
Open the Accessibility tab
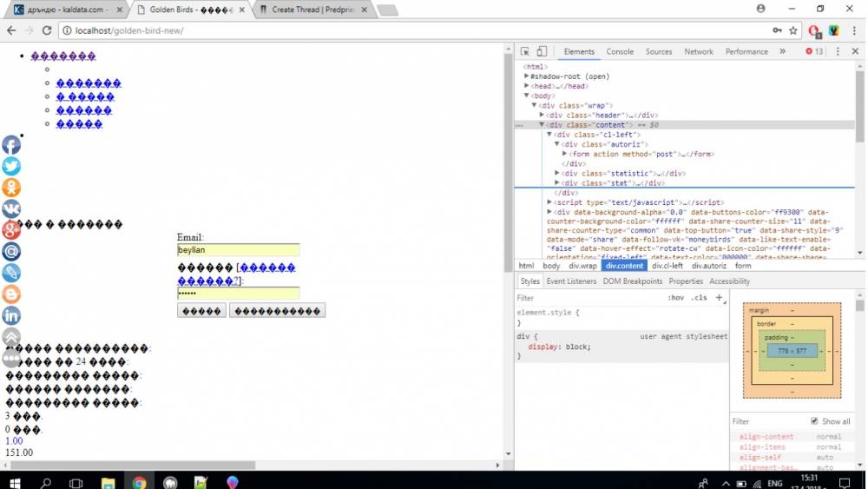click(x=730, y=281)
